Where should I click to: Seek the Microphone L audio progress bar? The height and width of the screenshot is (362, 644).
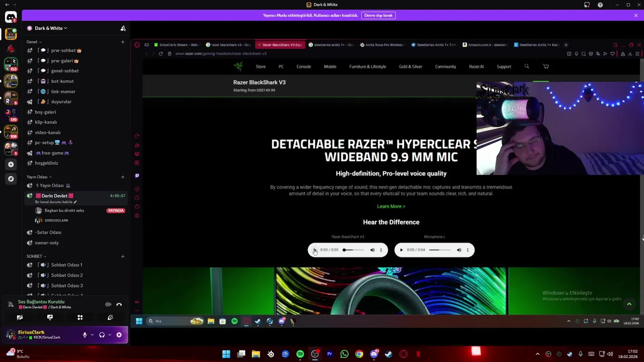(x=440, y=250)
